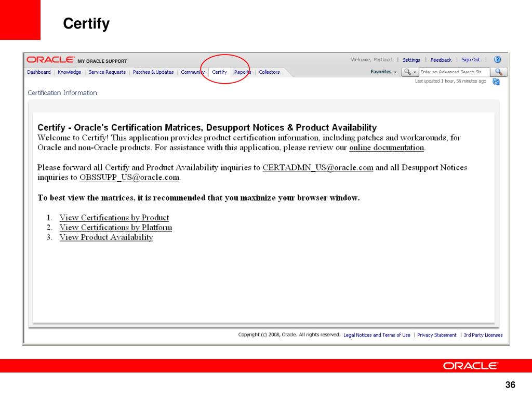Open the Service Requests tab
Screen dimensions: 532x399
107,72
